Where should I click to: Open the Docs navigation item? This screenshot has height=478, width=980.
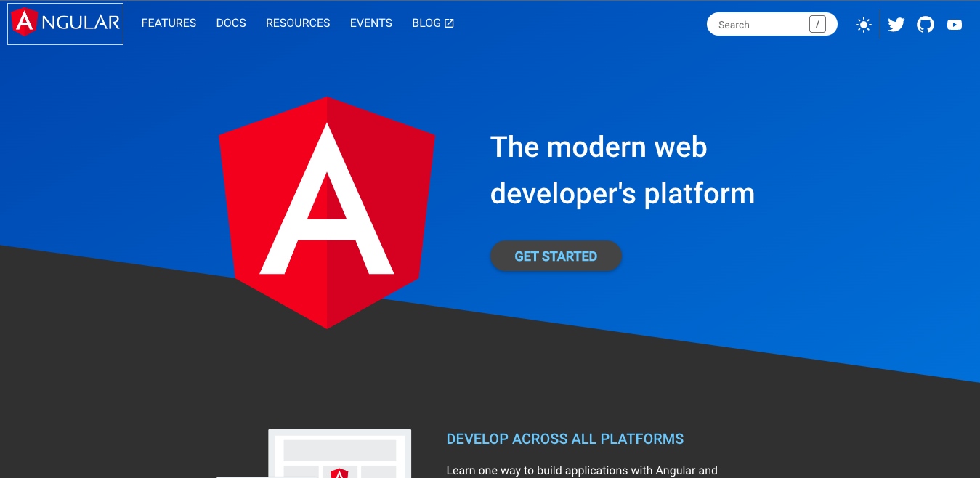(x=231, y=23)
